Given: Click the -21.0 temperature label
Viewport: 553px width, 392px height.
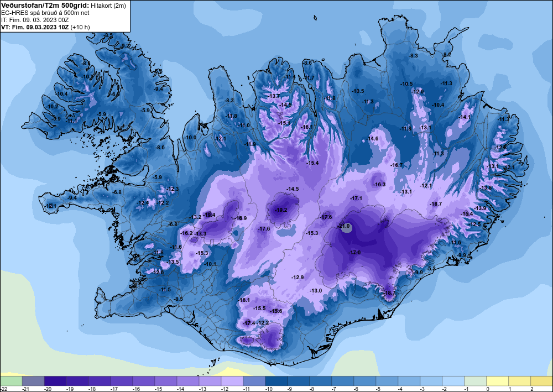Looking at the screenshot, I should [x=343, y=226].
